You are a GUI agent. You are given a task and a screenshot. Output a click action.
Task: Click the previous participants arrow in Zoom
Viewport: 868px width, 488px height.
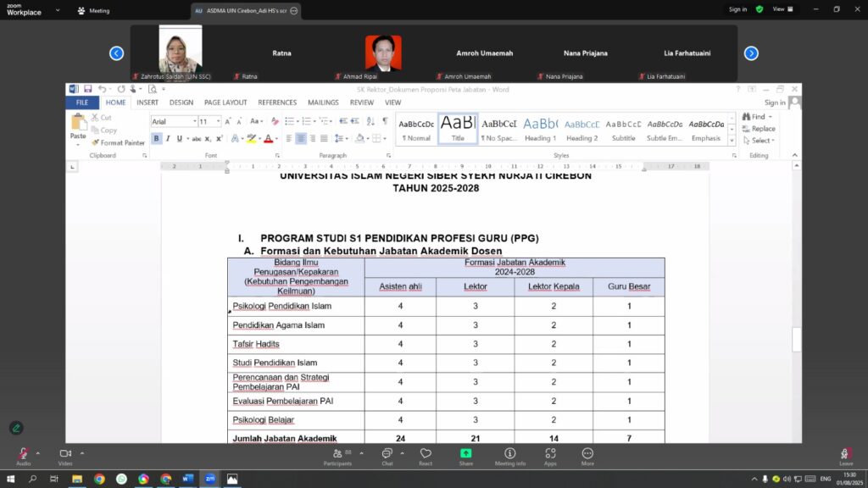coord(116,53)
